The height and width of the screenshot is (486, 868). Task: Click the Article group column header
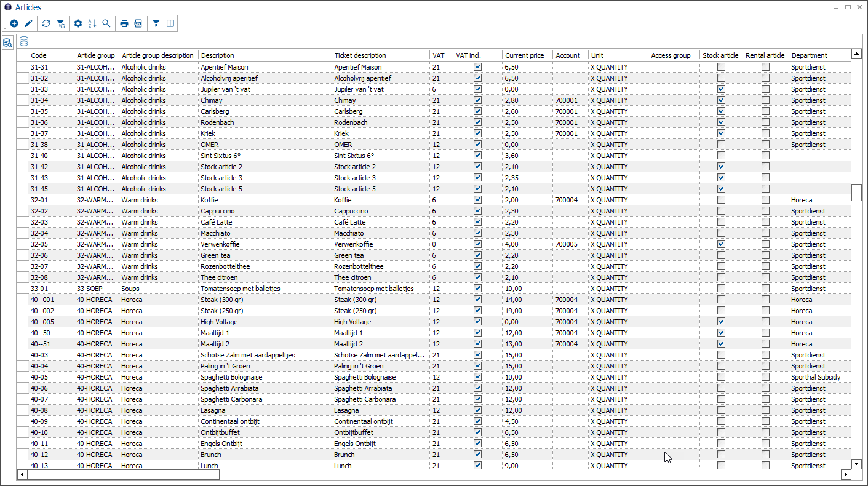[x=96, y=55]
